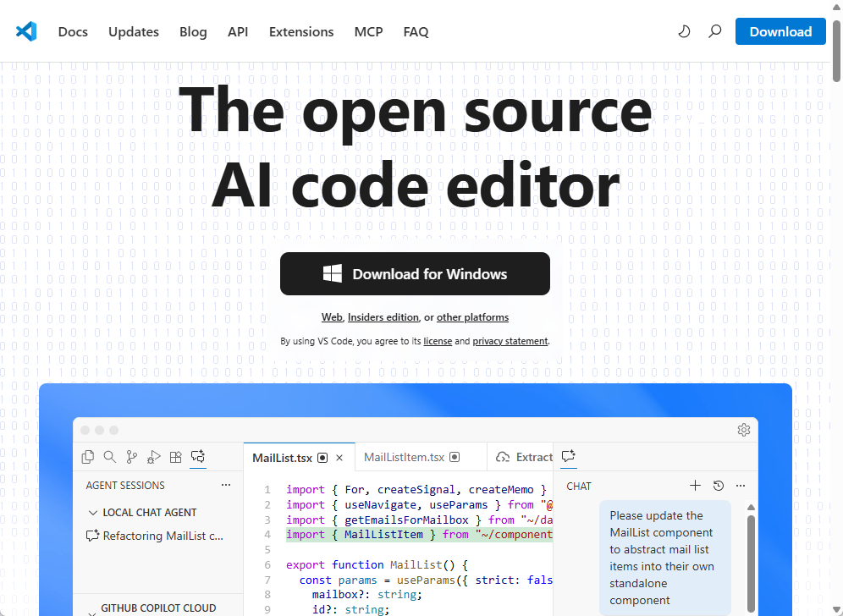843x616 pixels.
Task: Follow the Web link
Action: click(x=332, y=317)
